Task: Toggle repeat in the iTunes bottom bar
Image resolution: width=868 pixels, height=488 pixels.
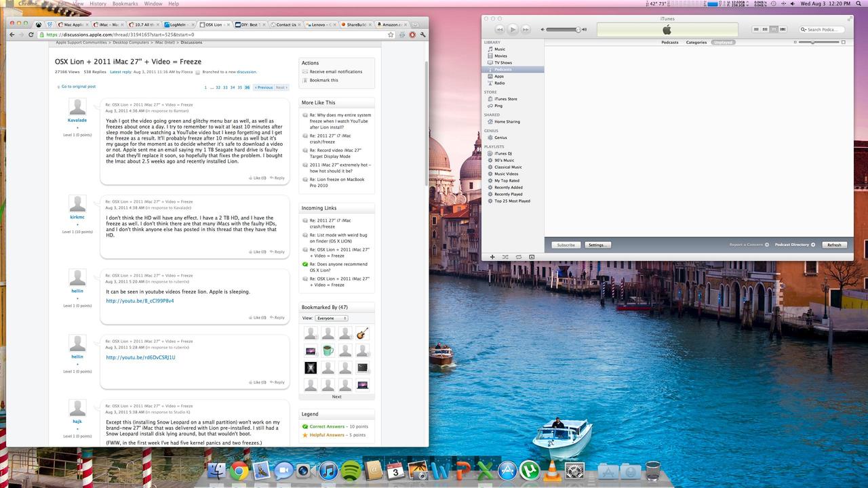Action: [519, 257]
